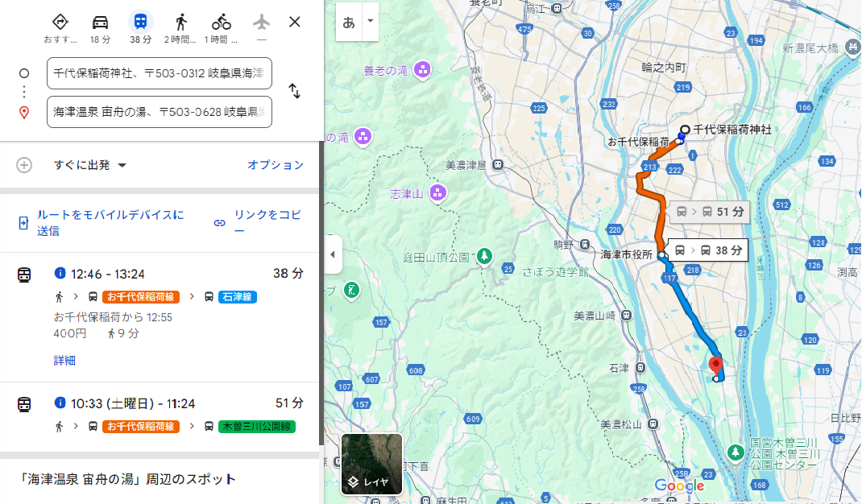
Task: Click the 養老の滝 attraction marker
Action: point(423,70)
